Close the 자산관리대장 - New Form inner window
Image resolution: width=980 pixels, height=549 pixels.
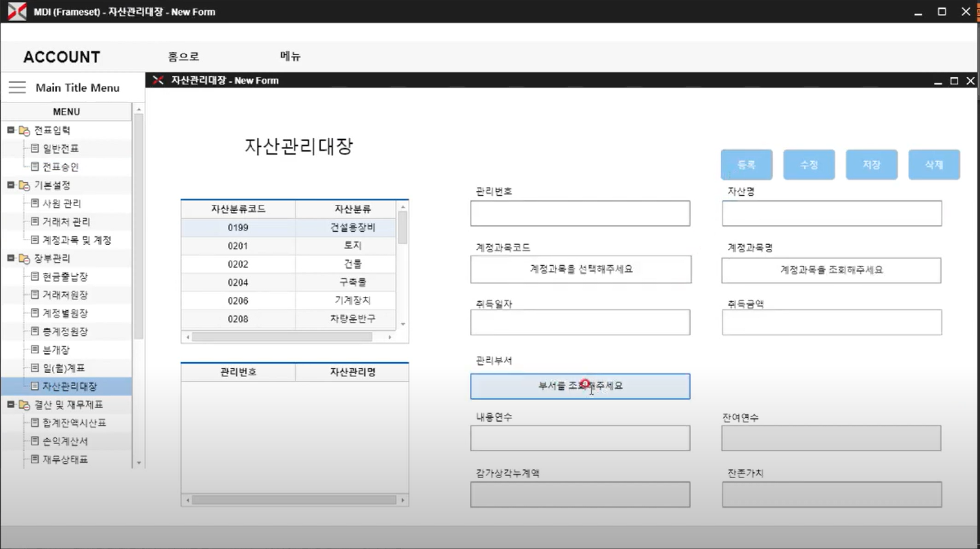(x=970, y=81)
